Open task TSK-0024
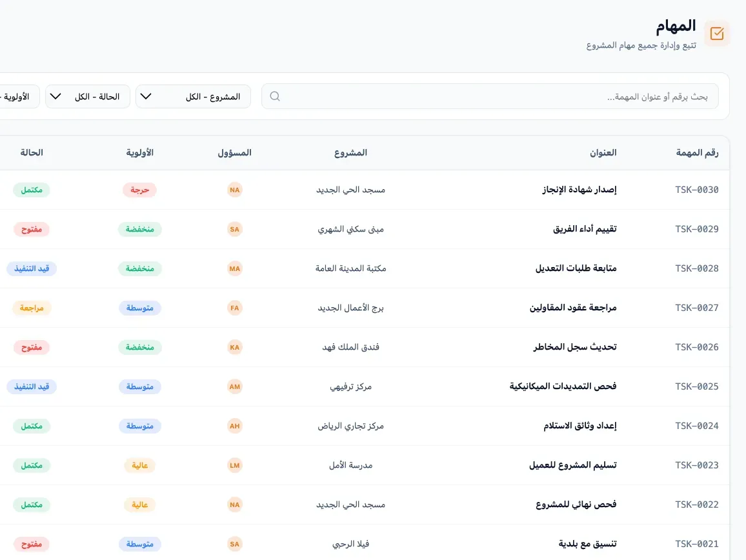 pos(697,426)
